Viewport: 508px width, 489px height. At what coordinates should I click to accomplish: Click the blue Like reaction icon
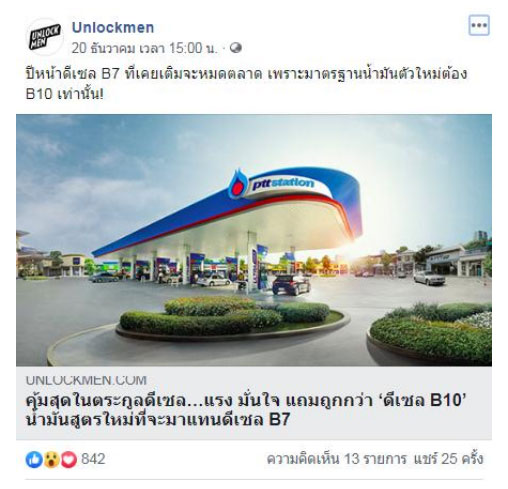[x=34, y=459]
